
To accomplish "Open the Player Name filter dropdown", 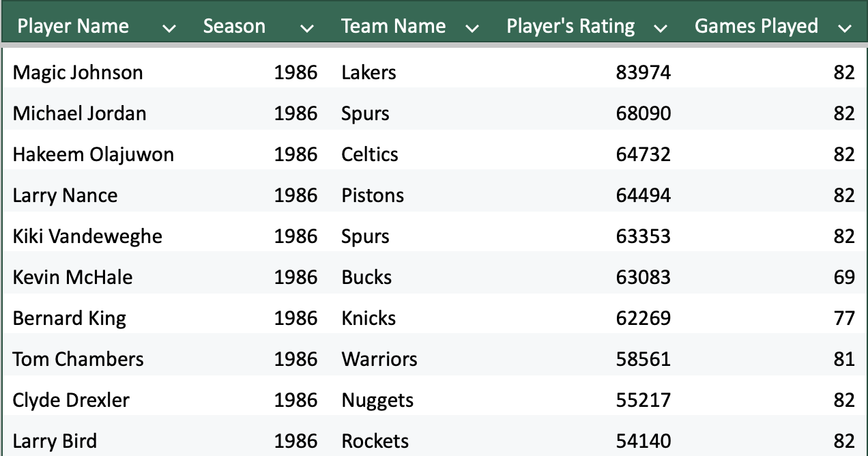I will pyautogui.click(x=169, y=27).
